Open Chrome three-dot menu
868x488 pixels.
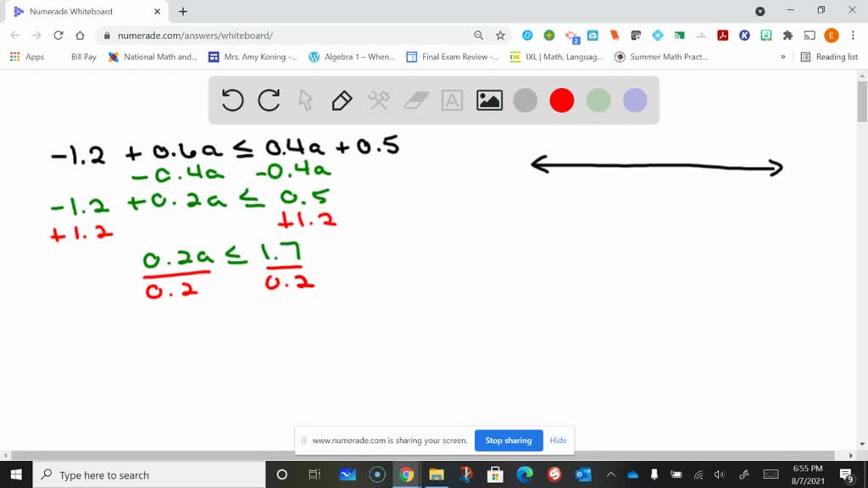pyautogui.click(x=853, y=36)
